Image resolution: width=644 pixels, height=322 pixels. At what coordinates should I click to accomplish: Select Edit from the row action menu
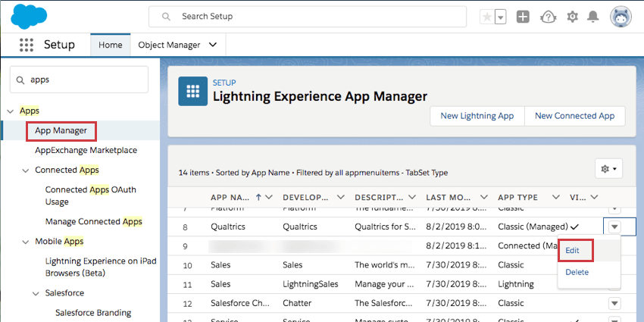(574, 250)
